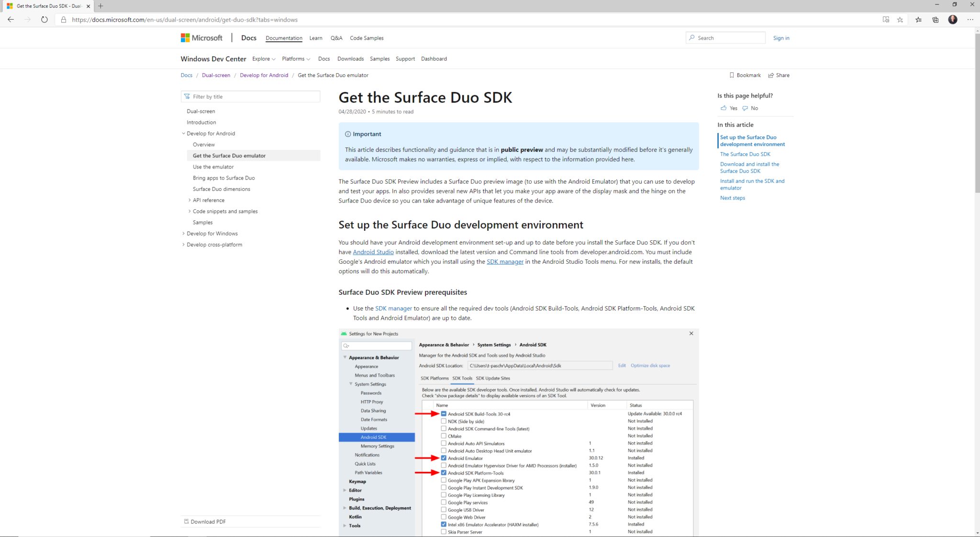This screenshot has height=537, width=980.
Task: Click the Microsoft logo
Action: click(x=201, y=37)
